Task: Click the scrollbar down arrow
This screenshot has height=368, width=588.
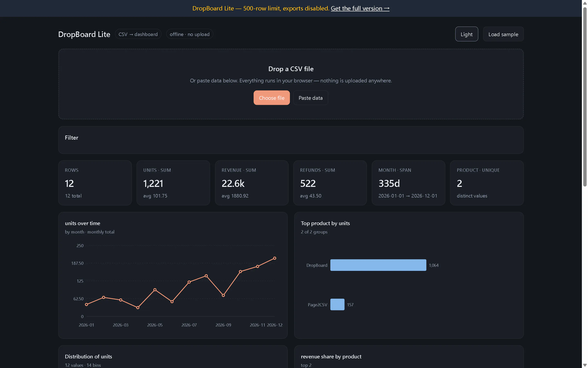Action: (585, 365)
